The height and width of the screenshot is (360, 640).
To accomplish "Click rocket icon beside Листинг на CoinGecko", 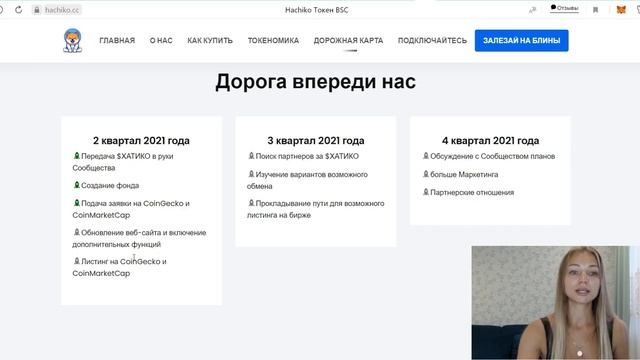I will [76, 261].
